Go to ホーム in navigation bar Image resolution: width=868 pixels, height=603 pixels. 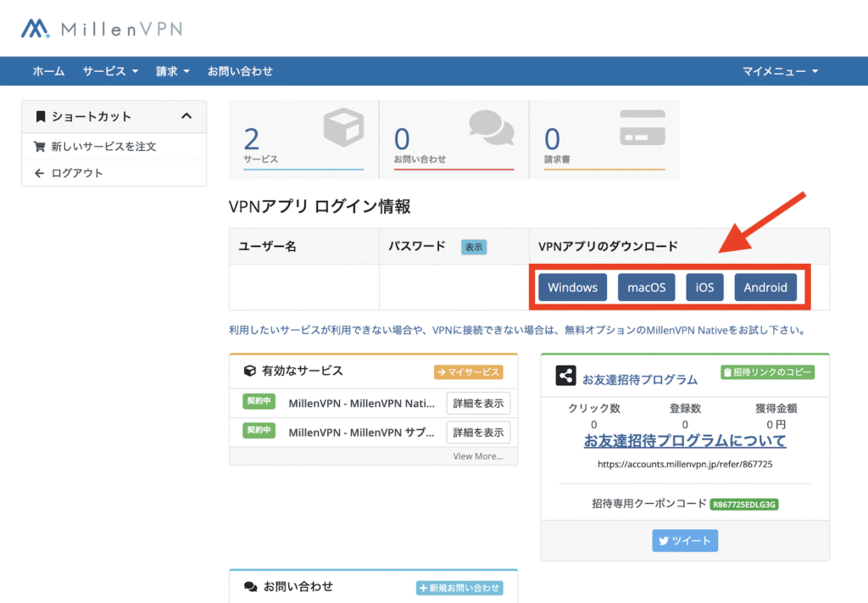pyautogui.click(x=48, y=71)
